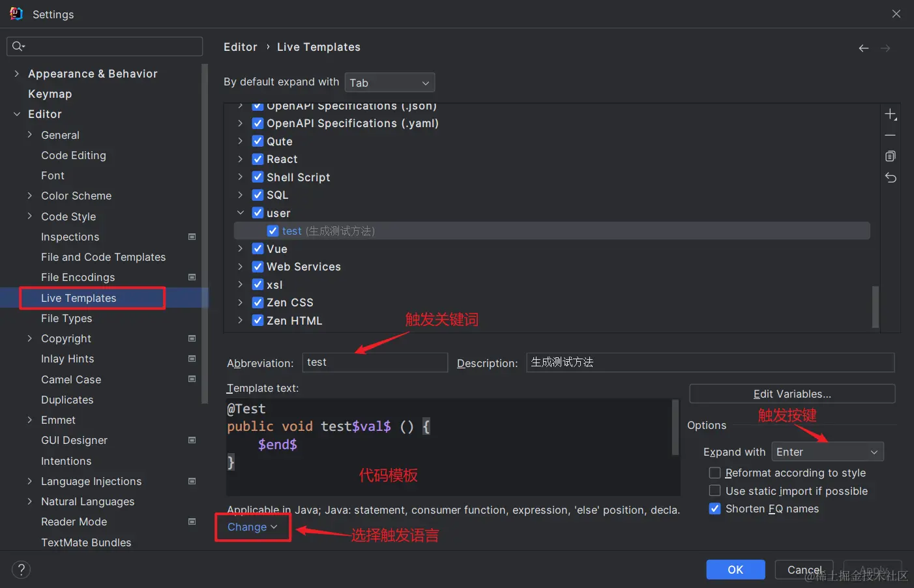Open the TextMate Bundles settings page
Viewport: 914px width, 588px height.
click(x=86, y=542)
